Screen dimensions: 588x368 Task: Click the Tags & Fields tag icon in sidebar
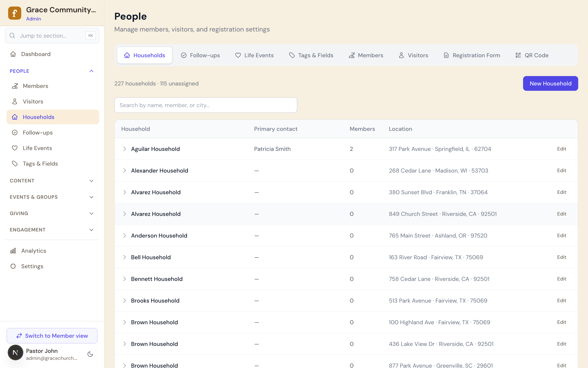click(x=15, y=164)
